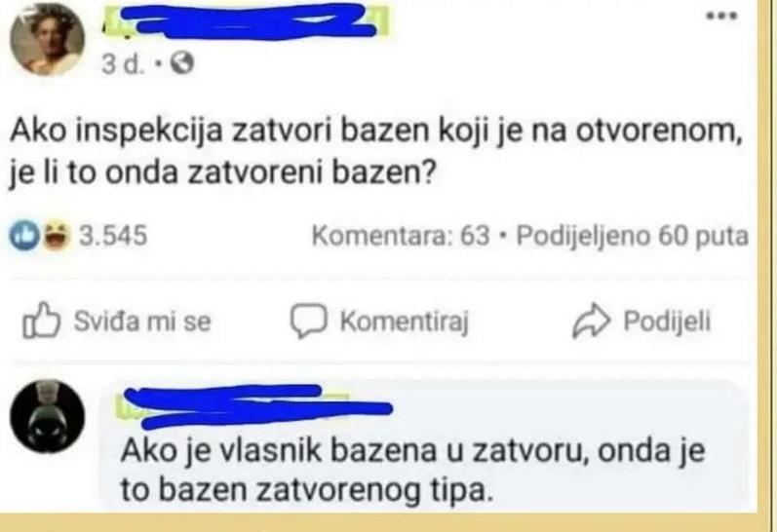Click the laughing emoji reaction icon
Viewport: 777px width, 532px height.
(55, 235)
